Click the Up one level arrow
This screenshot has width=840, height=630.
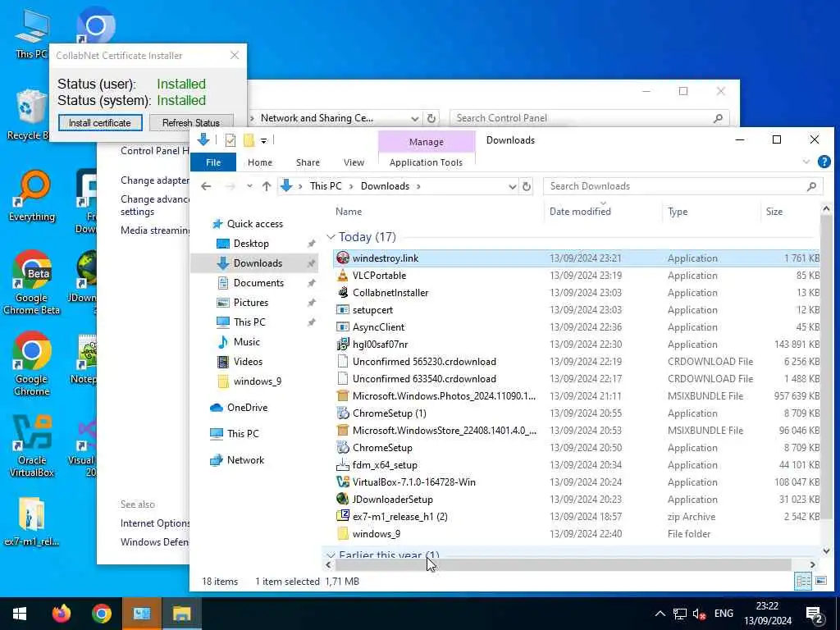[267, 186]
